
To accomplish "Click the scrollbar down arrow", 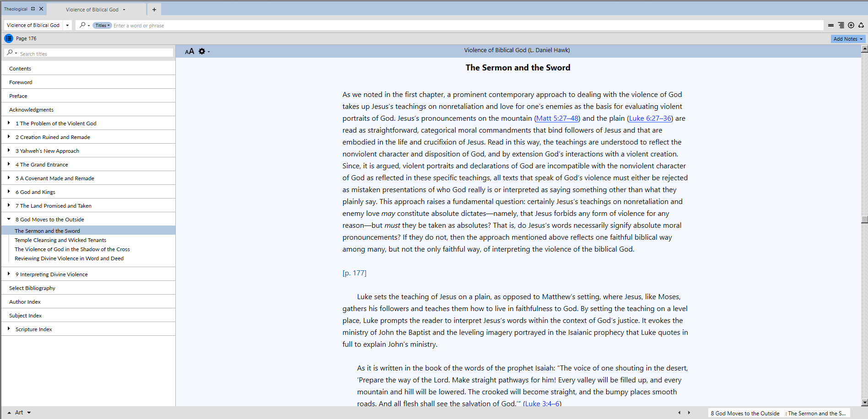I will (864, 403).
